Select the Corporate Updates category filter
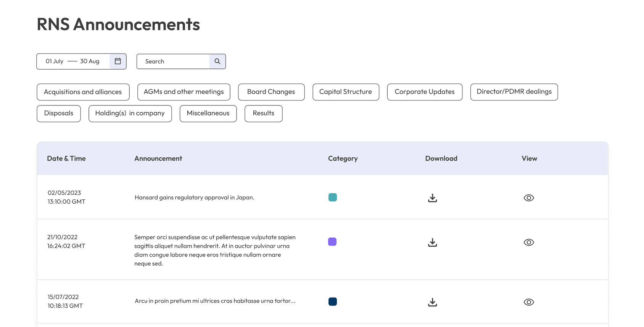 (x=425, y=92)
